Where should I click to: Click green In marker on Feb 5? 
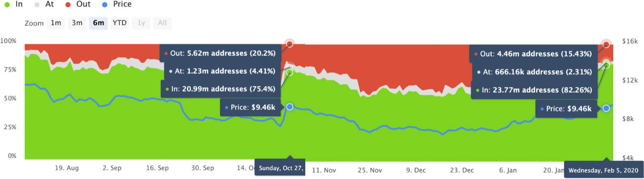606,65
